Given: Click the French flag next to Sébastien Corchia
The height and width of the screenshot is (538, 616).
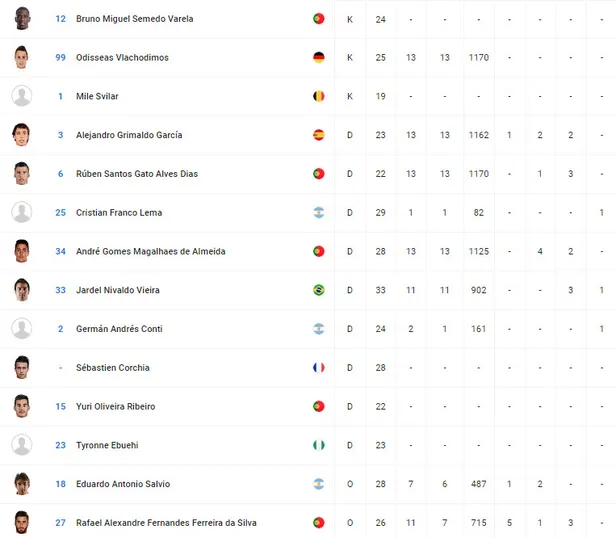Looking at the screenshot, I should tap(319, 368).
